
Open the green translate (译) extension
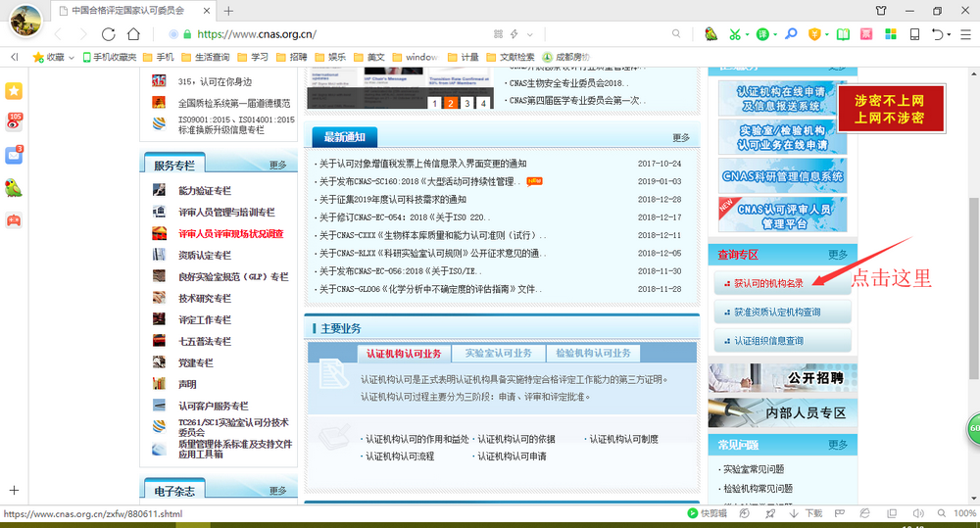[762, 34]
